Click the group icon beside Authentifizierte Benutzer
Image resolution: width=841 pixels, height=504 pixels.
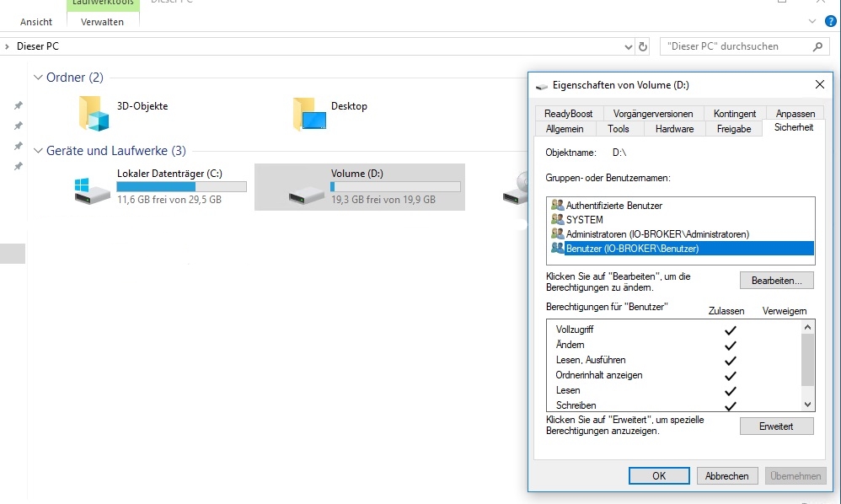pos(557,205)
